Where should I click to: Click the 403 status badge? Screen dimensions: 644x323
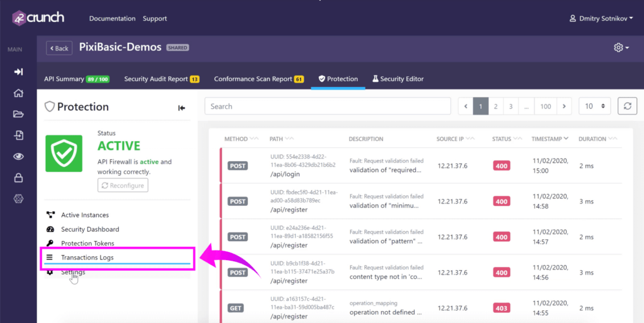[501, 309]
